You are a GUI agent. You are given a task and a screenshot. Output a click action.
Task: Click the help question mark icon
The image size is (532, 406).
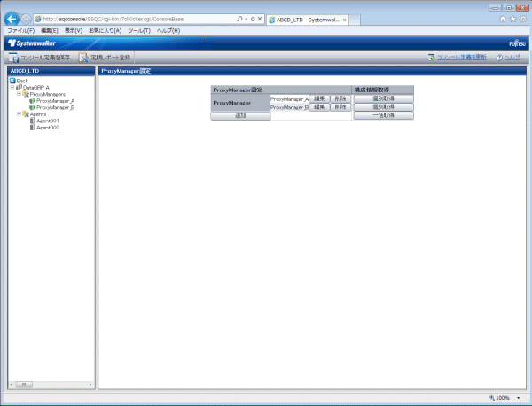499,58
